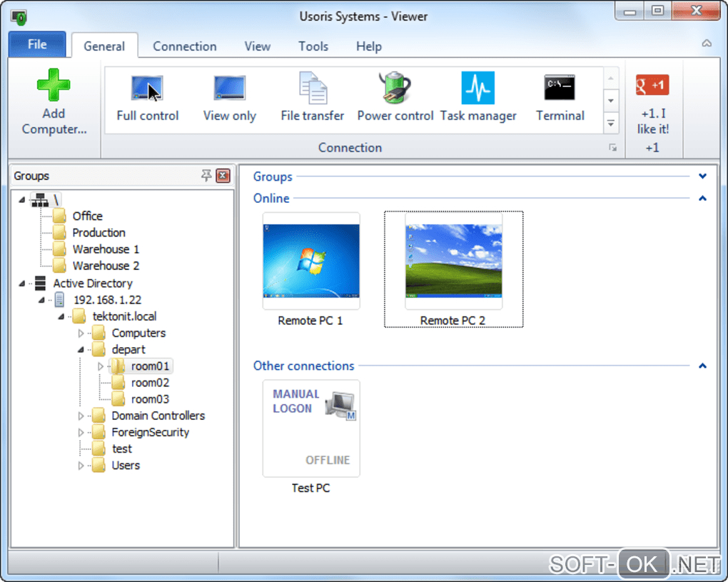Select the room03 folder
Viewport: 728px width, 582px height.
[x=141, y=399]
